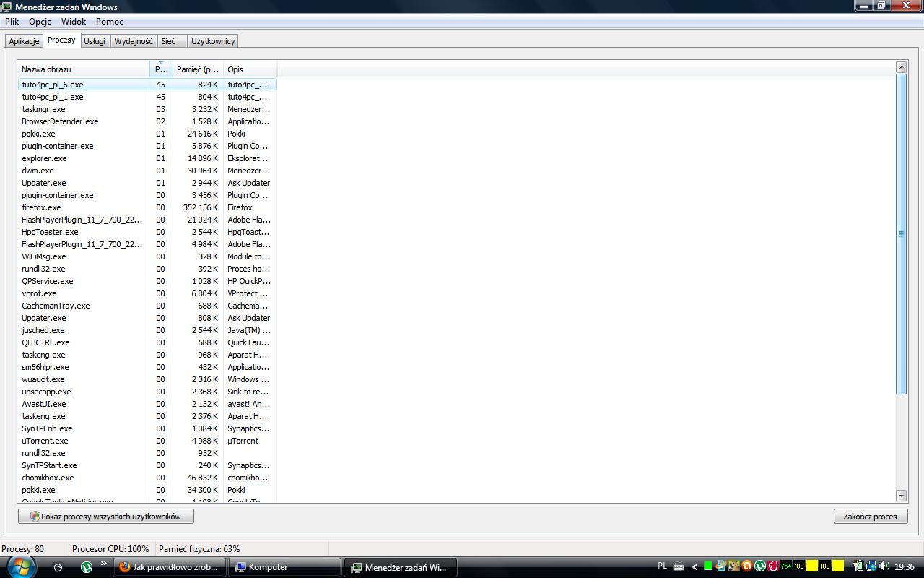Viewport: 924px width, 578px height.
Task: Select the dwm.exe process
Action: pos(147,171)
